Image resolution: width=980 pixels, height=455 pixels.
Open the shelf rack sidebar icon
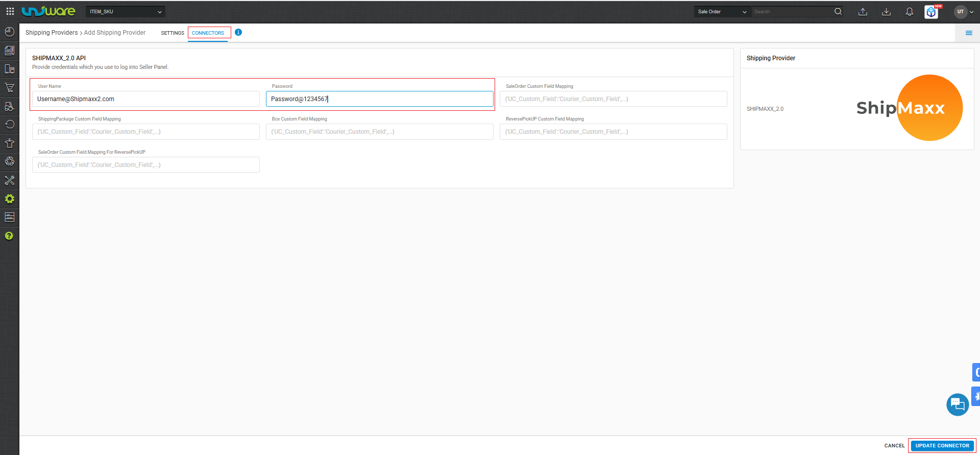coord(9,217)
